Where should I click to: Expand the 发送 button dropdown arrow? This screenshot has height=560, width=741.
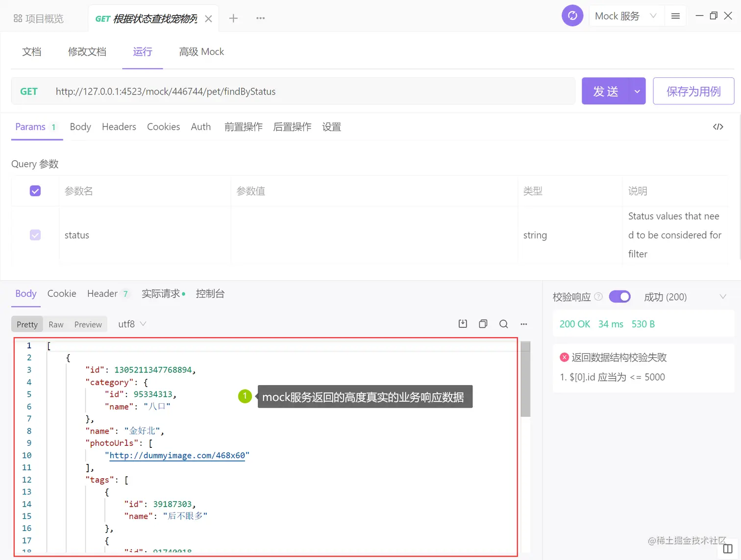[637, 91]
